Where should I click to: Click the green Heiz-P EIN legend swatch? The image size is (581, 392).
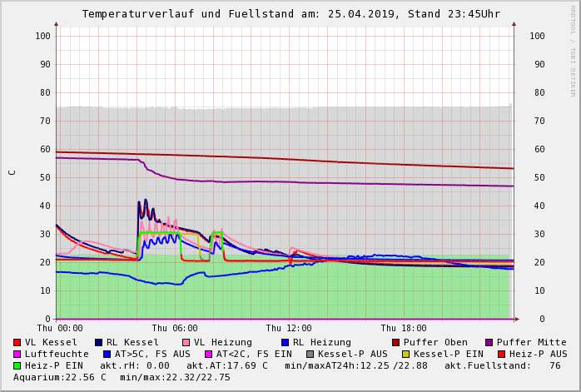[17, 365]
